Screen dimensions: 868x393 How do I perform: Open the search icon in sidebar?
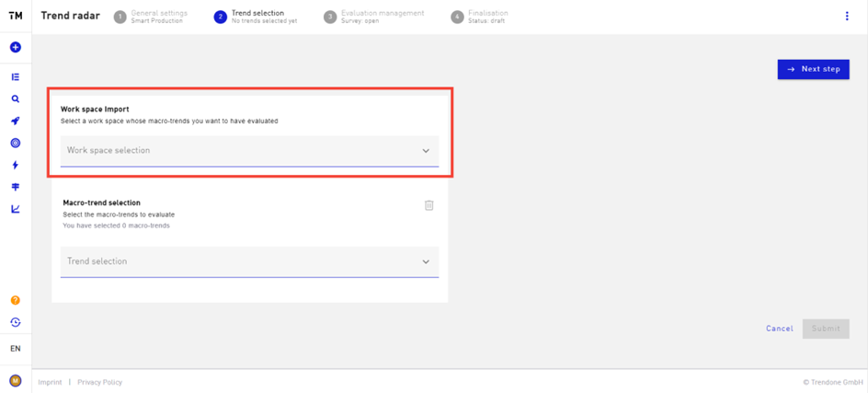point(16,99)
